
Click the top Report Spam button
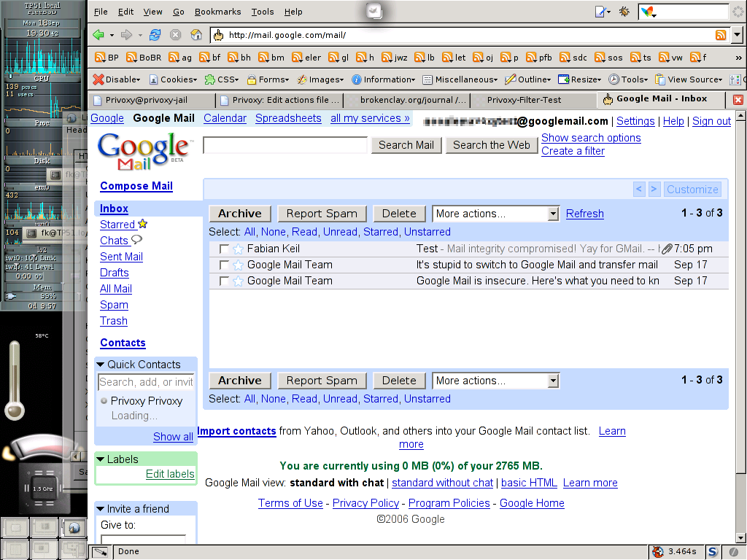pos(322,214)
